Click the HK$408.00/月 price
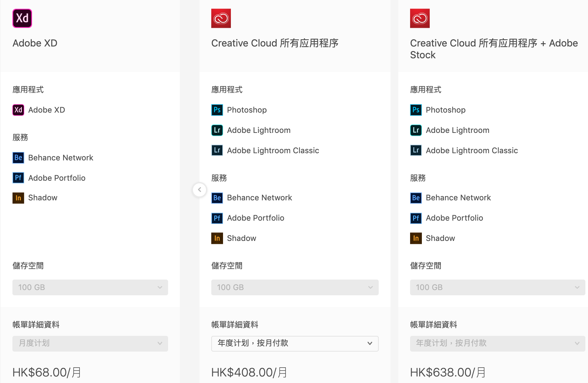 pyautogui.click(x=249, y=372)
